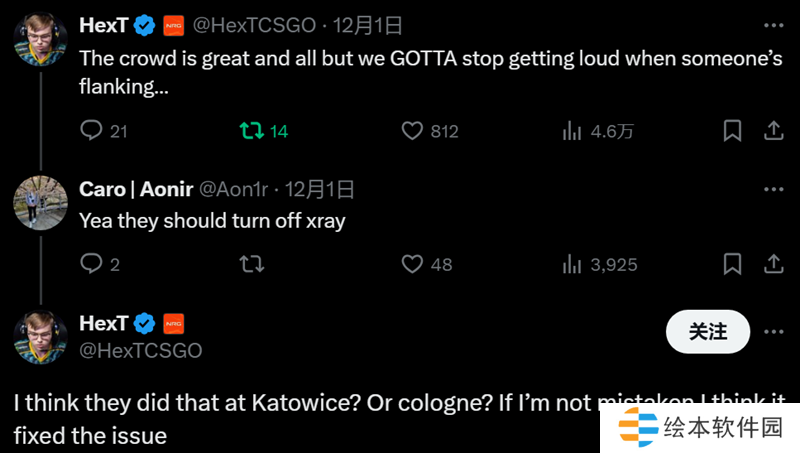The height and width of the screenshot is (453, 800).
Task: Open replies on HexT's crowd tweet
Action: pos(104,131)
